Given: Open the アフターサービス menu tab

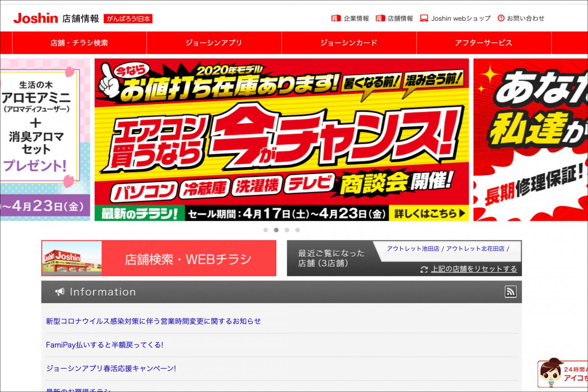Looking at the screenshot, I should pyautogui.click(x=484, y=43).
